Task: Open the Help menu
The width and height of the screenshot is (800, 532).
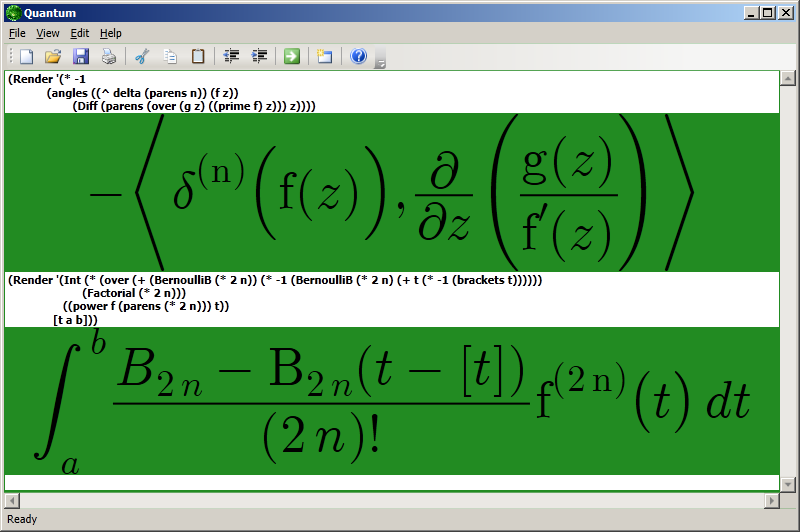Action: pyautogui.click(x=111, y=33)
